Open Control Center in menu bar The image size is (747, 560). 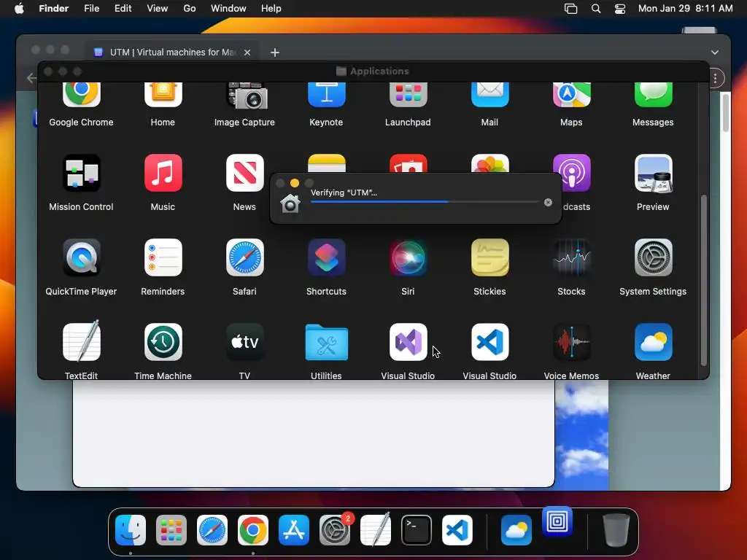point(620,9)
